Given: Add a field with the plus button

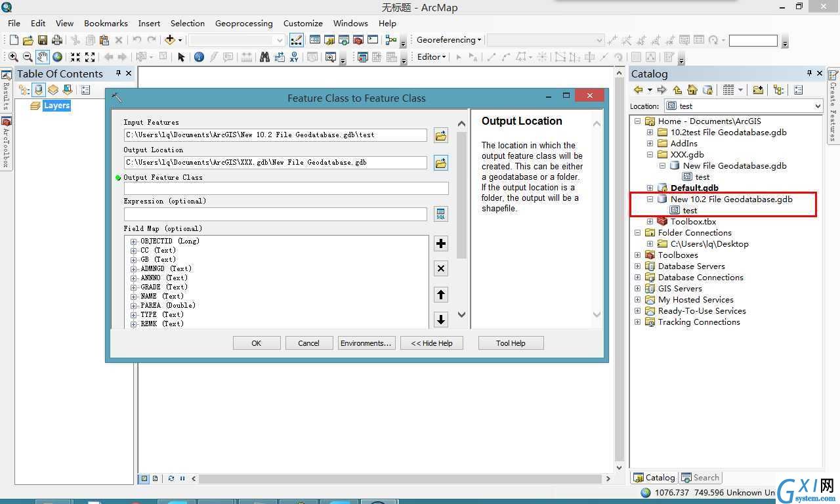Looking at the screenshot, I should [x=441, y=243].
